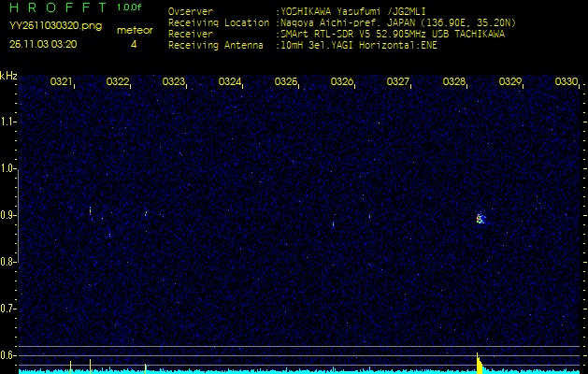Click the kHz axis unit label
Screen dimensions: 588x374
click(8, 76)
